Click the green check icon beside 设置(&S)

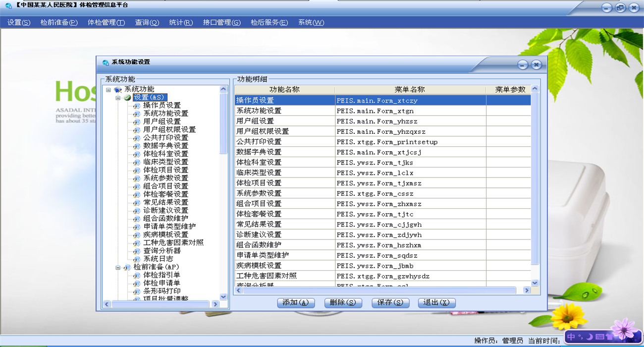[127, 98]
